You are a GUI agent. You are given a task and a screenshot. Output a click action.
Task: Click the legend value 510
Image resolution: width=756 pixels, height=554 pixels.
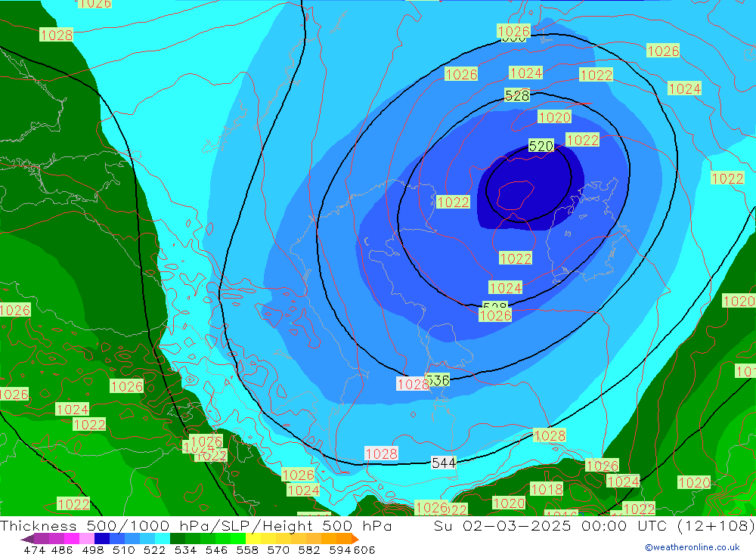click(x=123, y=550)
